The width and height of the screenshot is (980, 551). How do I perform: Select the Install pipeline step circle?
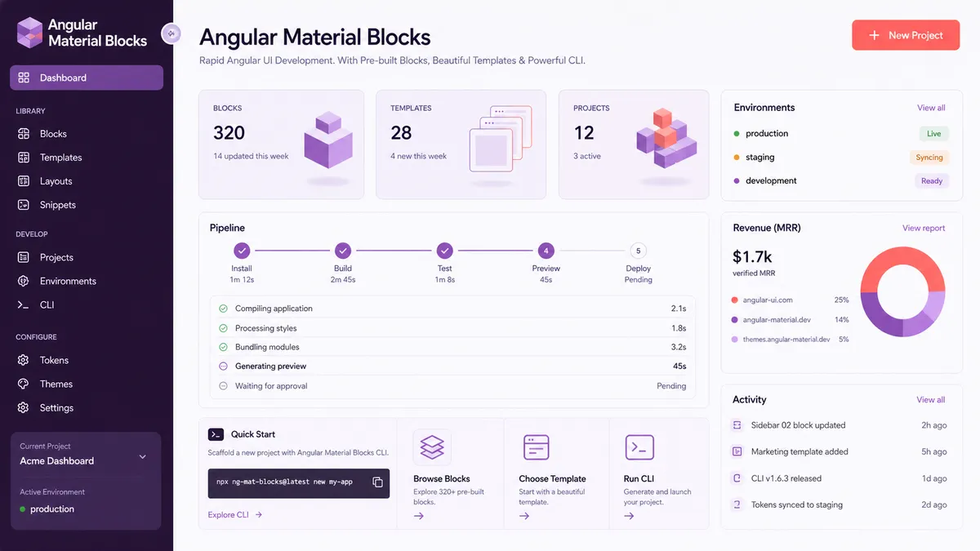point(242,251)
